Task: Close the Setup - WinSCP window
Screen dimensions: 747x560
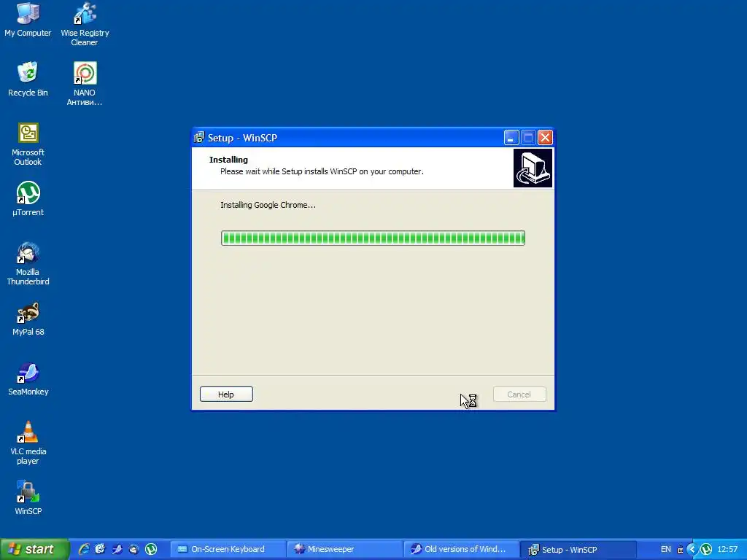Action: [546, 138]
